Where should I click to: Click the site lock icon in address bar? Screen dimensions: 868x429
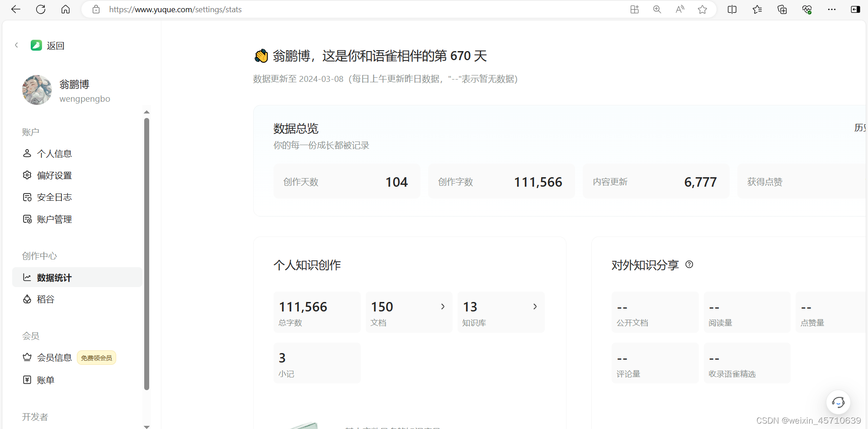[x=96, y=9]
